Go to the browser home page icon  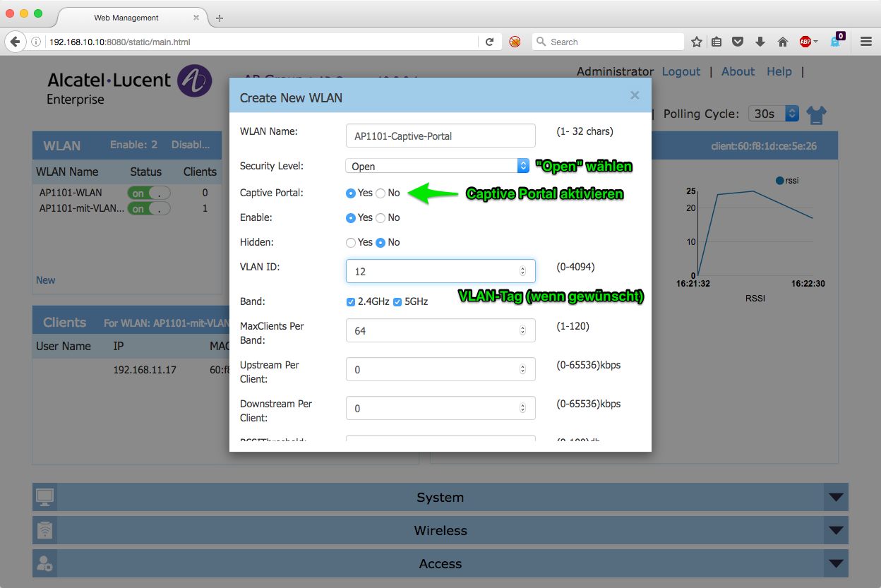pos(782,42)
